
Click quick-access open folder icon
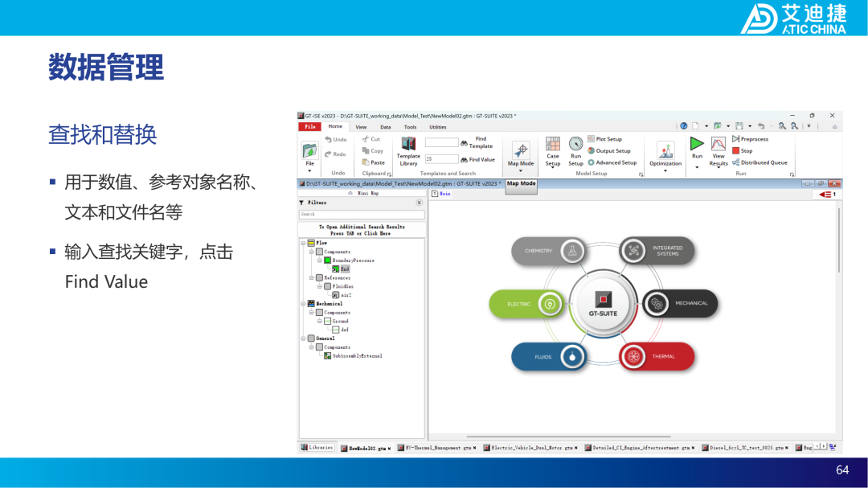(x=718, y=126)
